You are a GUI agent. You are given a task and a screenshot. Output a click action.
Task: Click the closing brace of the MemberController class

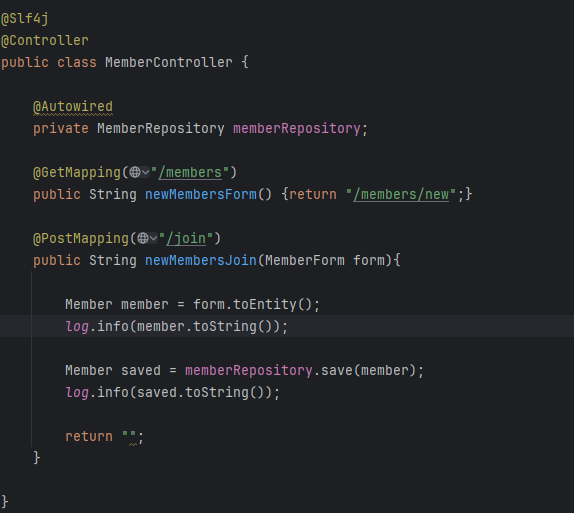[x=4, y=501]
